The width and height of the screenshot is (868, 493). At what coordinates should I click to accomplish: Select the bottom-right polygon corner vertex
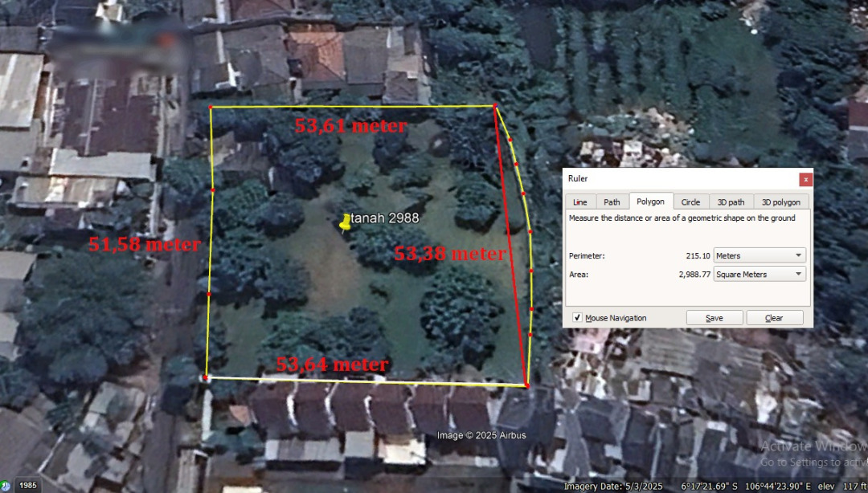click(x=526, y=385)
